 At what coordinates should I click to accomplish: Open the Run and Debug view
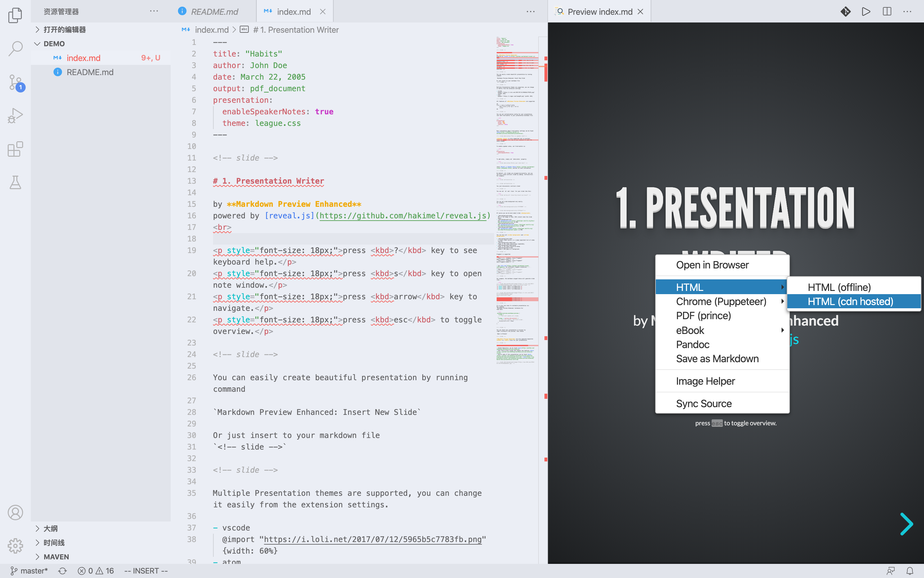[15, 116]
